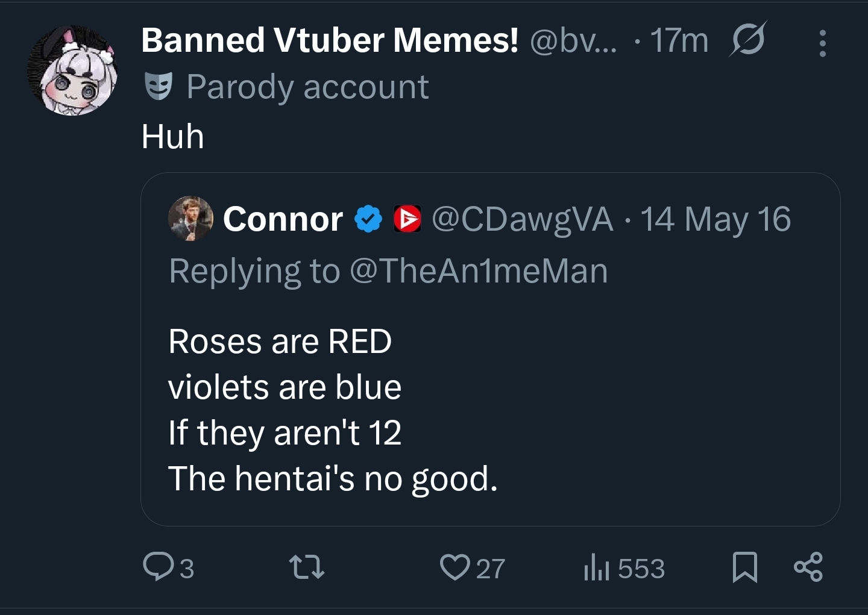The height and width of the screenshot is (615, 868).
Task: Click the Banned Vtuber Memes! display name
Action: coord(329,40)
